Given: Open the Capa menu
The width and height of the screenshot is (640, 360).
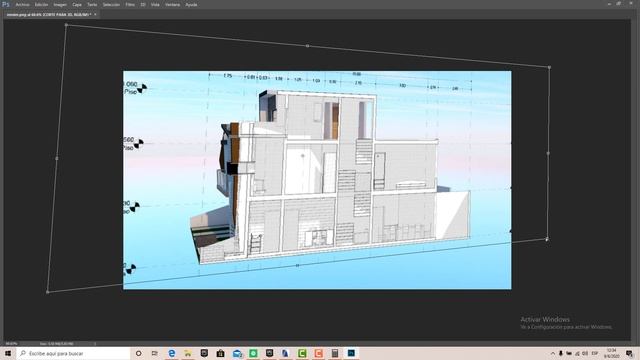Looking at the screenshot, I should (77, 4).
